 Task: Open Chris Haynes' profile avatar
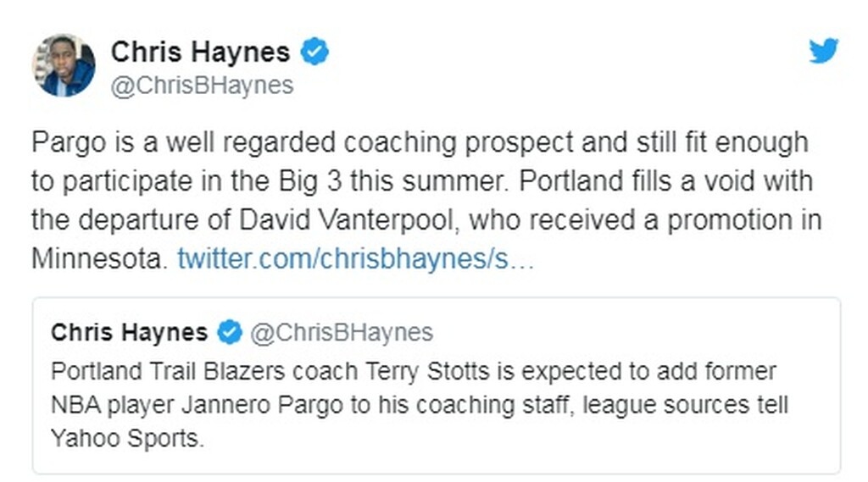pyautogui.click(x=64, y=65)
